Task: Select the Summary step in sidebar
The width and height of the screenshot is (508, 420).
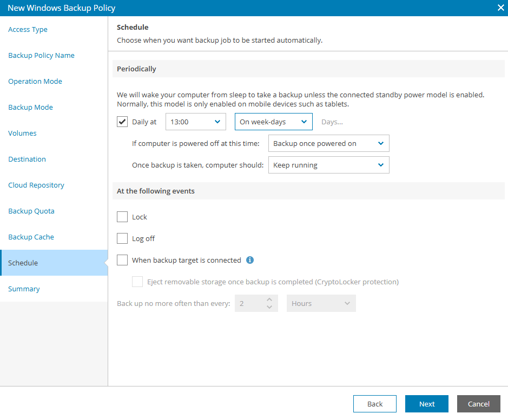Action: pyautogui.click(x=24, y=289)
